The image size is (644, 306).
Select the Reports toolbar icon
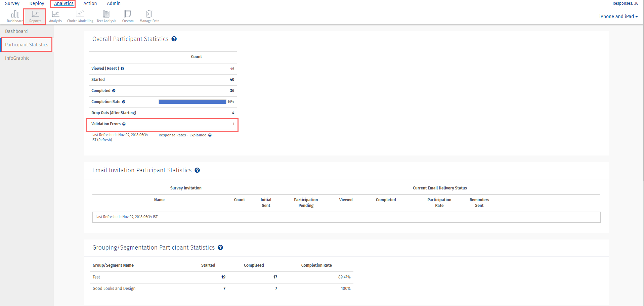click(35, 16)
